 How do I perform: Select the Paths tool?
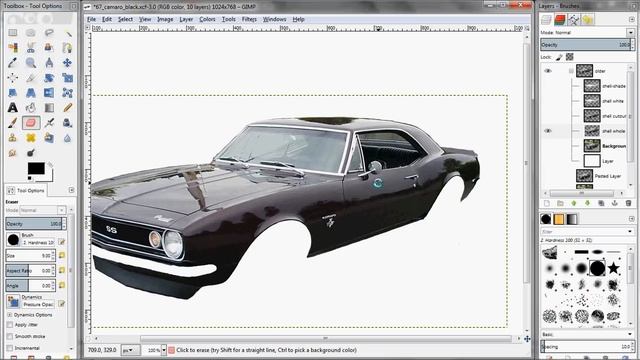point(67,48)
